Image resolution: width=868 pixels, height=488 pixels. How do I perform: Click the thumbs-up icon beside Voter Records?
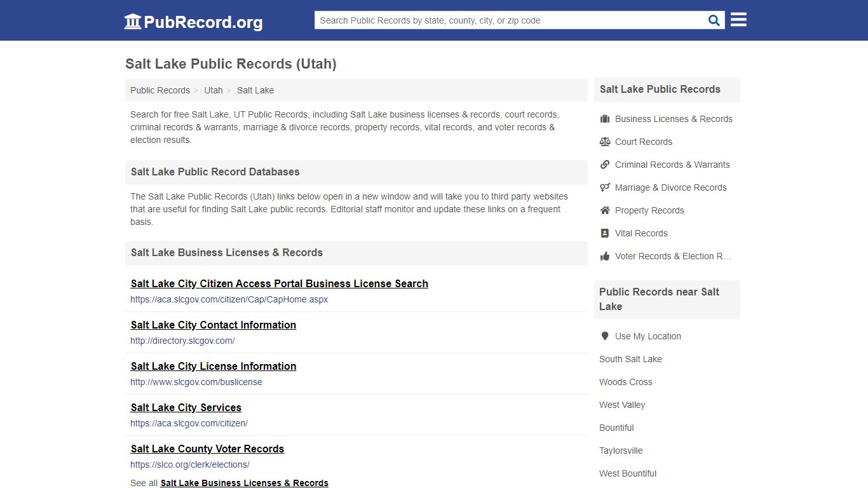click(605, 256)
